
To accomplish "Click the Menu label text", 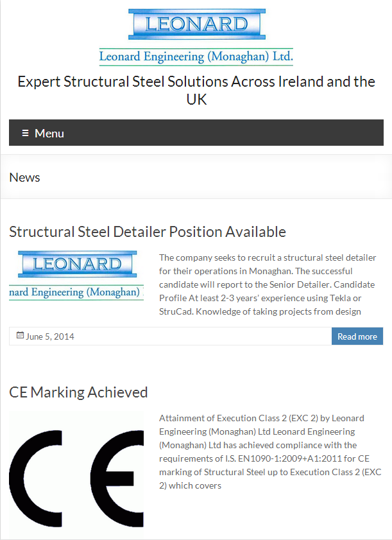I will pos(49,134).
